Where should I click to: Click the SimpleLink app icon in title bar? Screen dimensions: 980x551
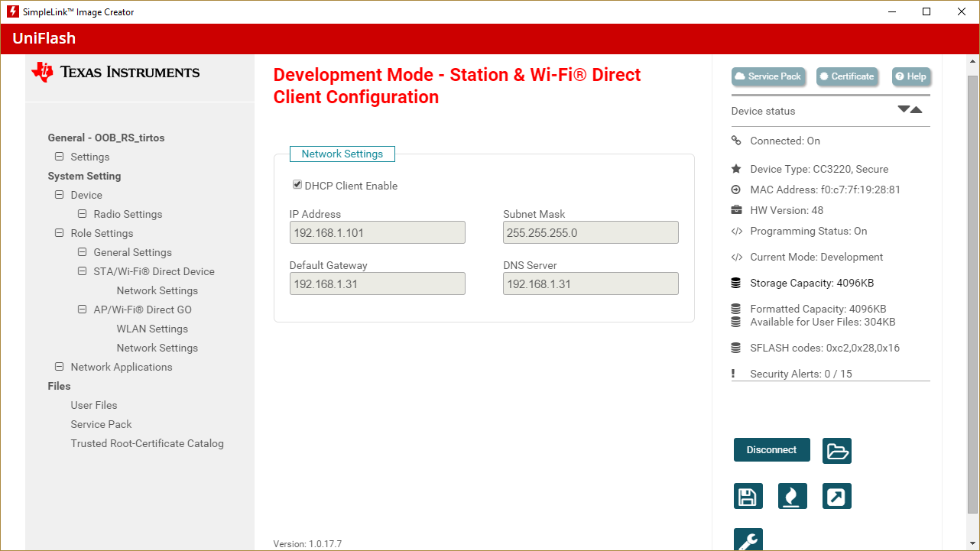click(12, 11)
